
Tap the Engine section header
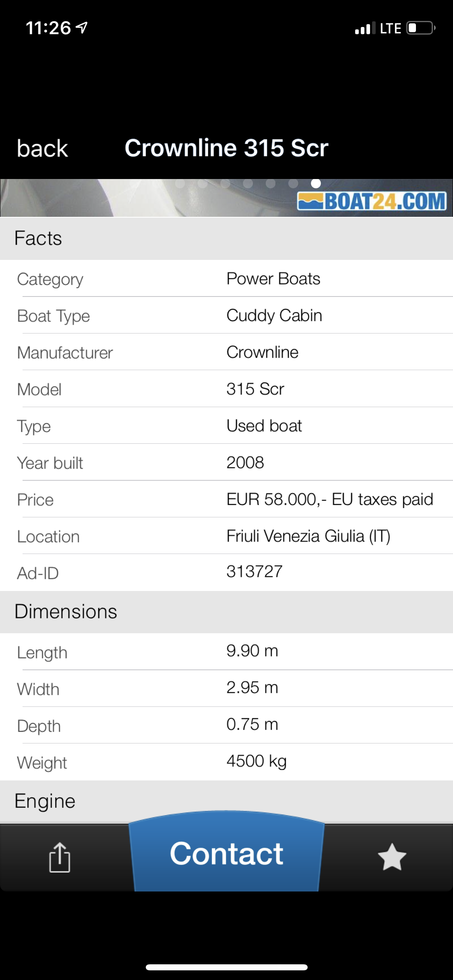pos(45,801)
